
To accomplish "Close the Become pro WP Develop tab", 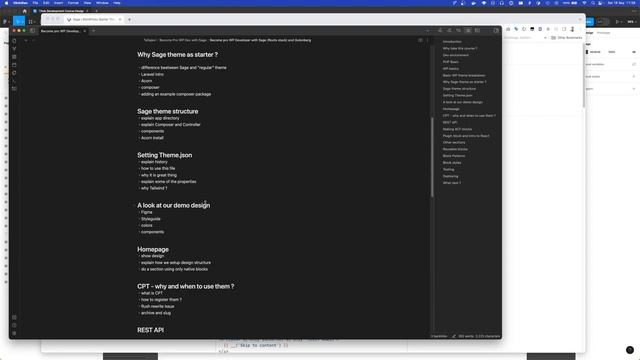I will pos(84,31).
